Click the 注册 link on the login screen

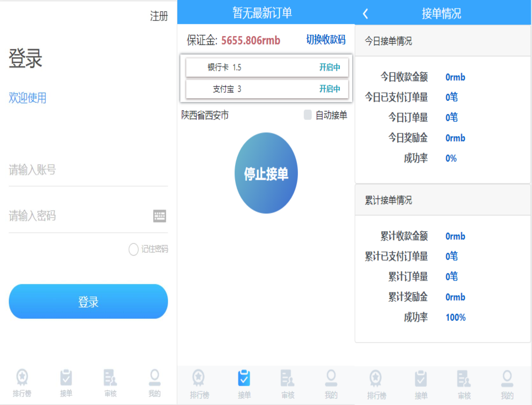(159, 16)
